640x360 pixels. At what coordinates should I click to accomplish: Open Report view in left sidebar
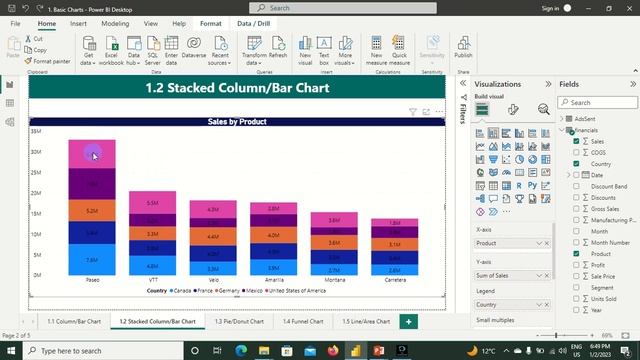click(10, 85)
